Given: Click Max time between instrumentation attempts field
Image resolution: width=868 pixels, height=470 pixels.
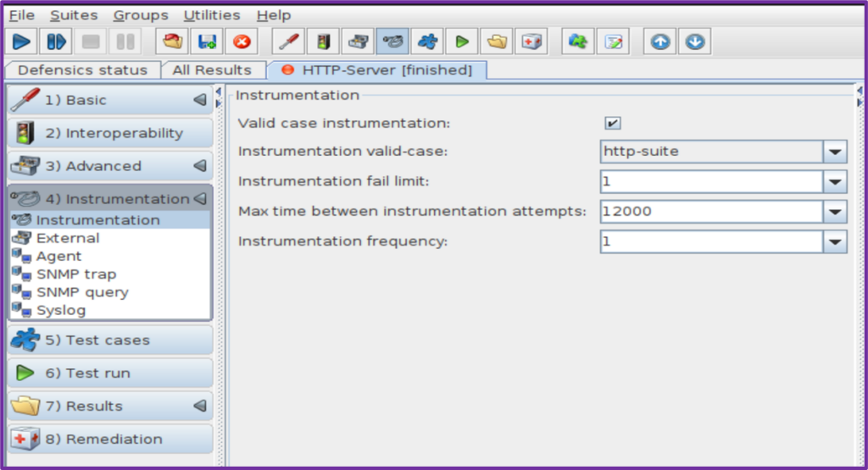Looking at the screenshot, I should pos(710,212).
